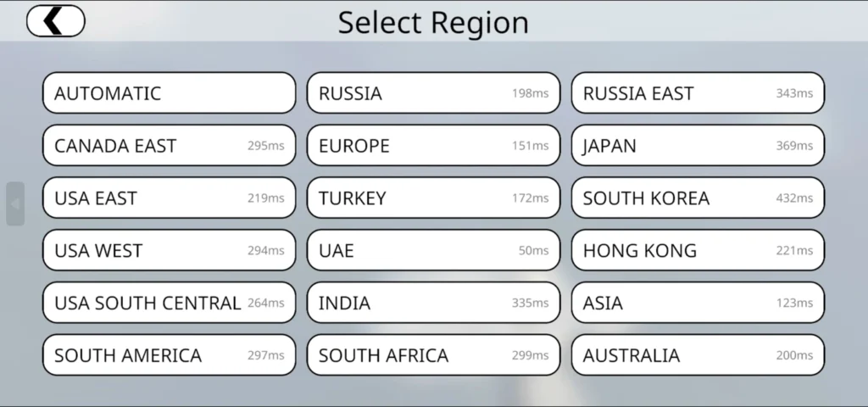Select the Russia East region

click(x=698, y=93)
